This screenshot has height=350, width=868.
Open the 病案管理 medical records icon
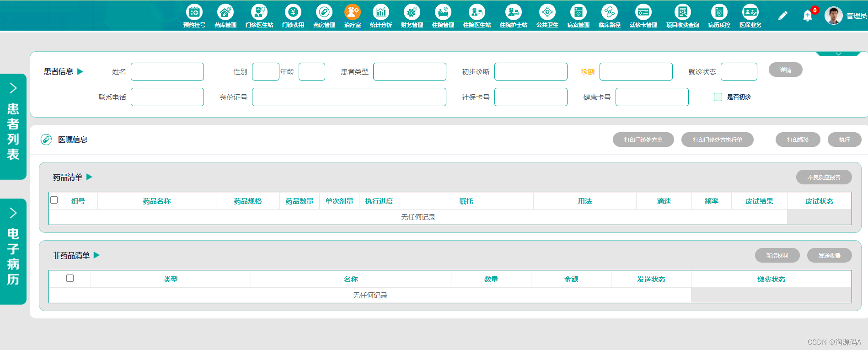579,12
